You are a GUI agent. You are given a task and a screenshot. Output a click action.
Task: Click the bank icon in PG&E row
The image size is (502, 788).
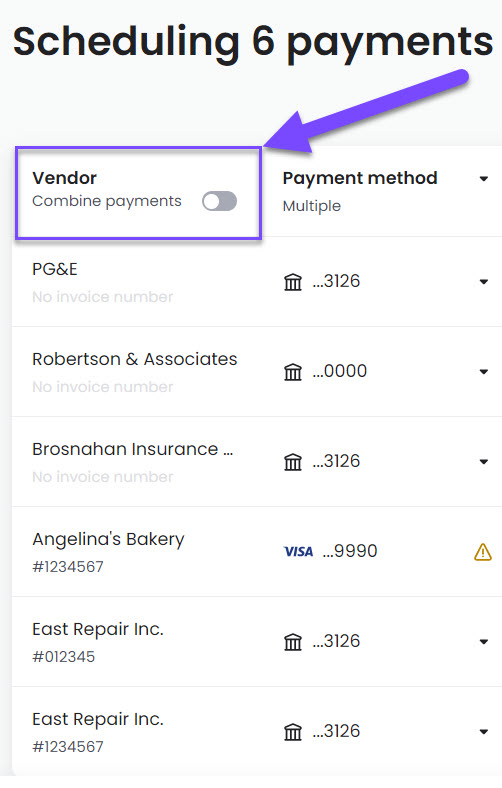point(293,281)
